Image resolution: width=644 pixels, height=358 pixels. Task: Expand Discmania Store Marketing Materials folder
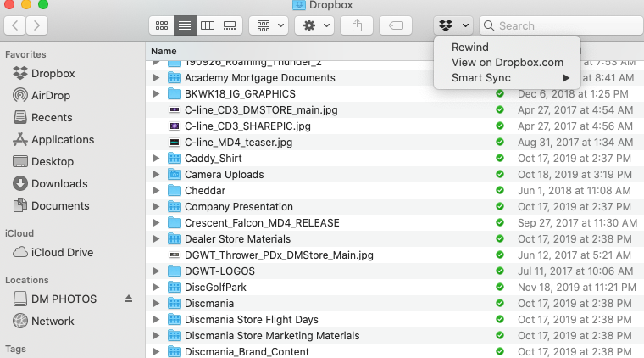pyautogui.click(x=156, y=335)
